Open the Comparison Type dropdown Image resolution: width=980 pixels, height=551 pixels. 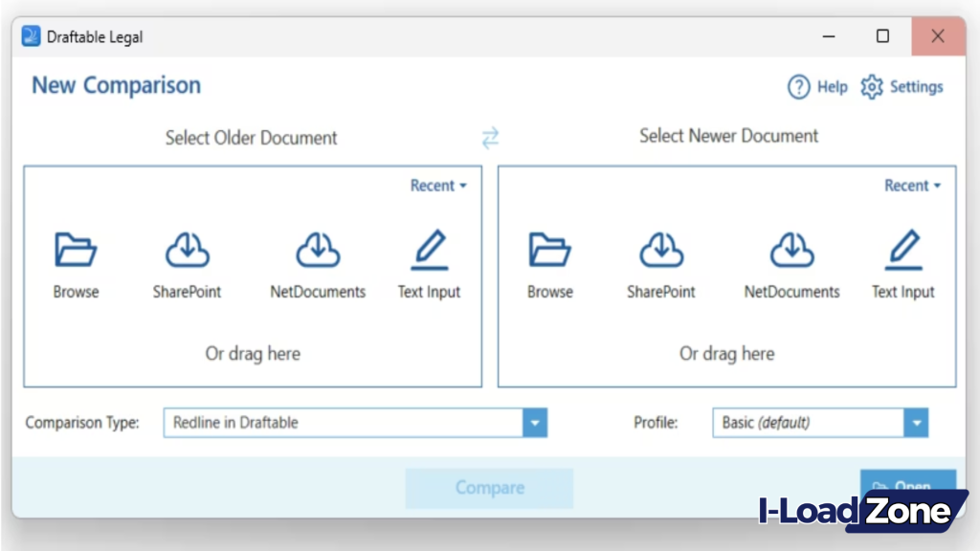(535, 423)
